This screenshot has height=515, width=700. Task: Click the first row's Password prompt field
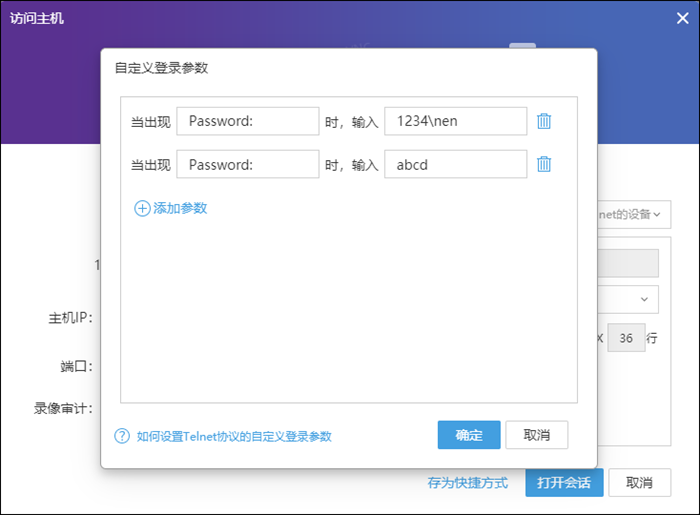pyautogui.click(x=247, y=121)
